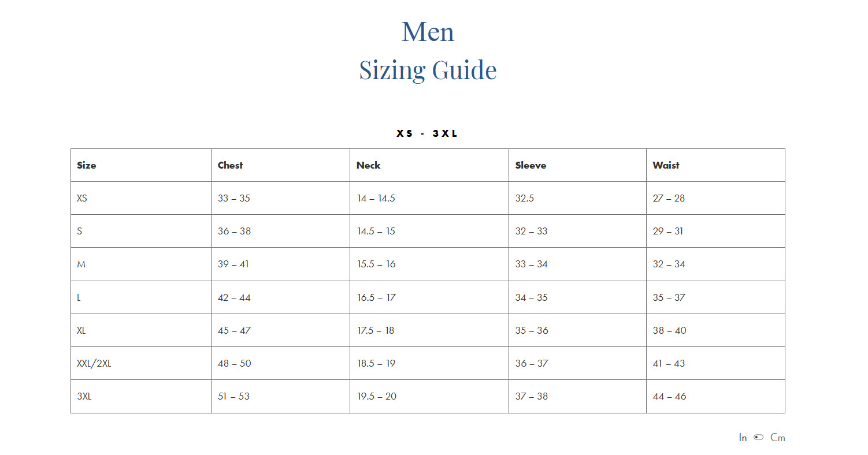
Task: Click the neck value "17.5 – 18"
Action: pos(376,330)
